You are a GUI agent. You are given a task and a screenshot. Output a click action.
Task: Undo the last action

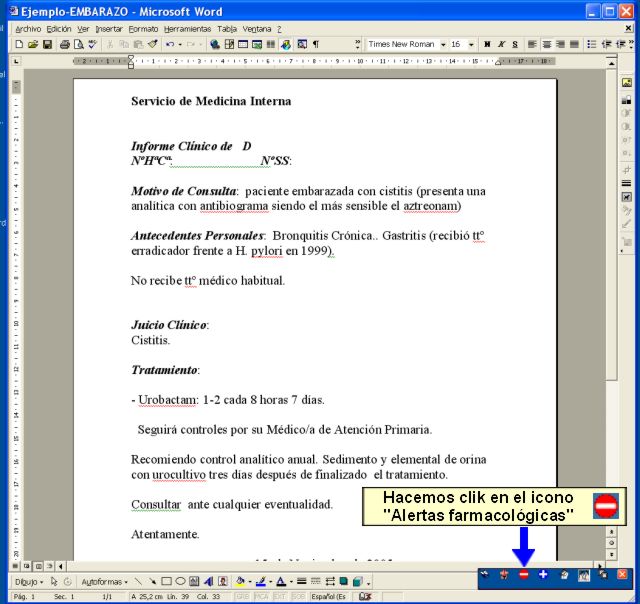click(x=170, y=44)
